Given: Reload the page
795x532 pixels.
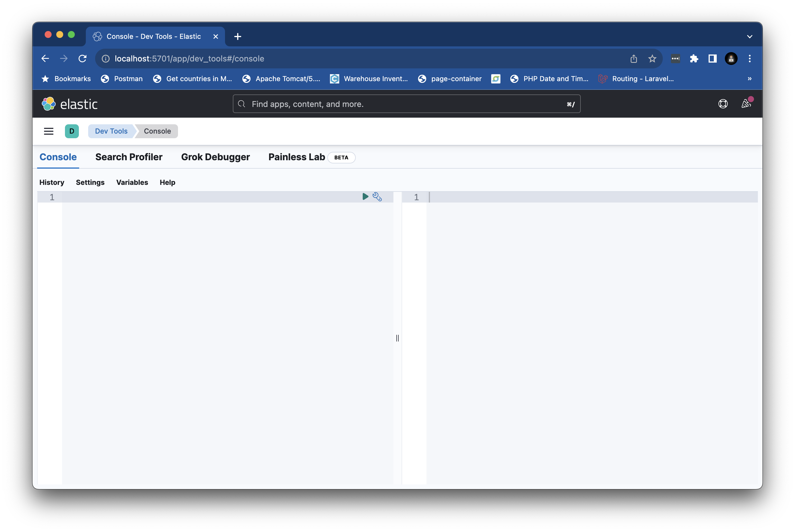Looking at the screenshot, I should tap(83, 59).
